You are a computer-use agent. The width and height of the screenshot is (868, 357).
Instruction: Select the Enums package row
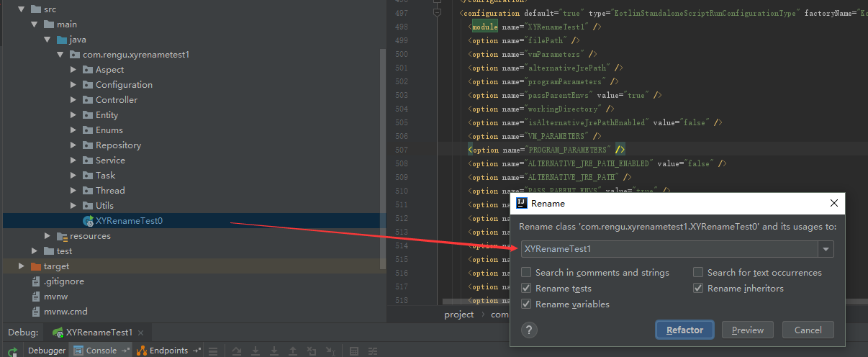pos(193,130)
